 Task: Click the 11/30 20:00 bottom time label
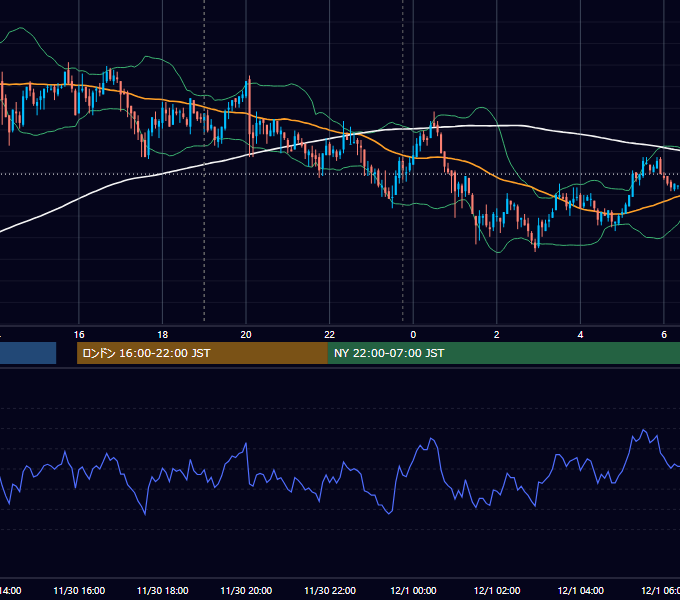[x=246, y=591]
